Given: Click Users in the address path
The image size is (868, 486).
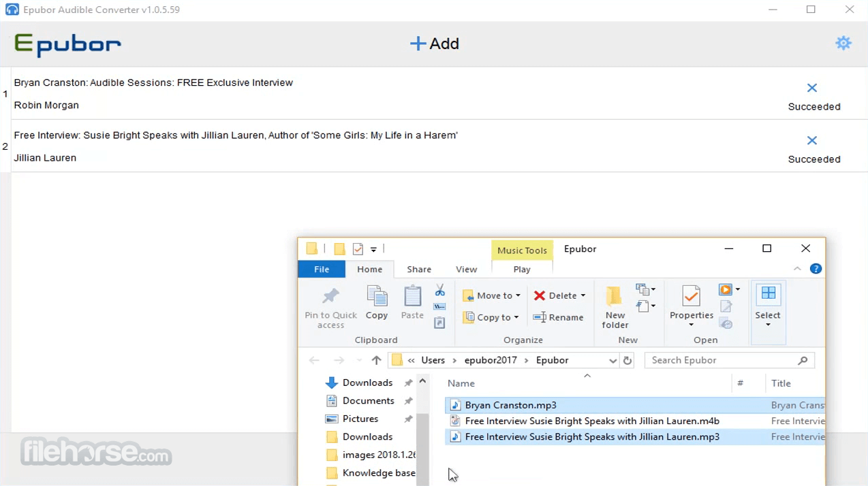Looking at the screenshot, I should [x=433, y=360].
